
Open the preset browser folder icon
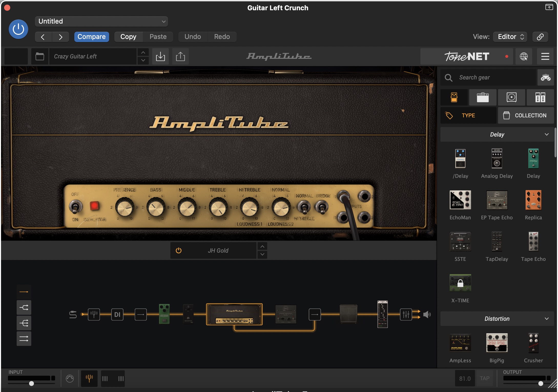pos(40,56)
